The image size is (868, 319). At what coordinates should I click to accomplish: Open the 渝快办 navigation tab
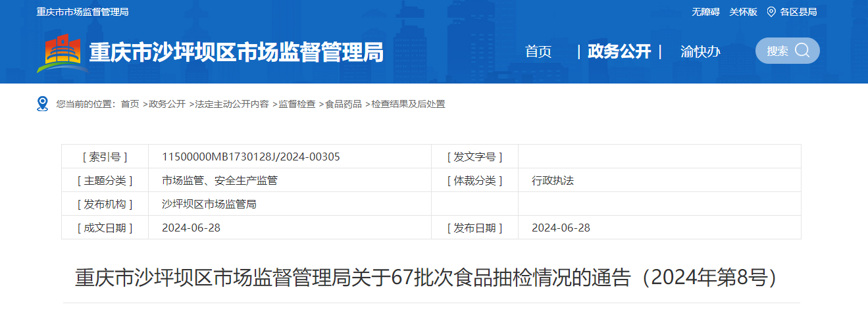[700, 51]
